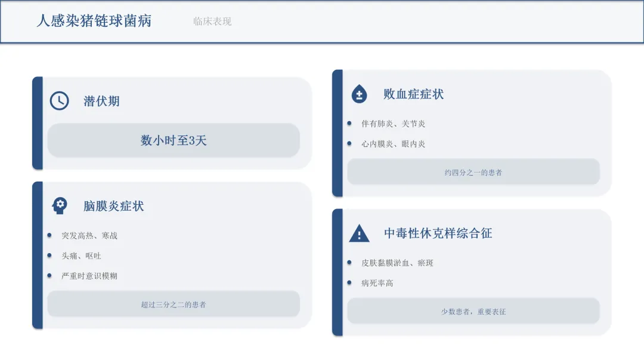Click the subtitle 临床表现
Viewport: 644px width, 363px height.
pyautogui.click(x=212, y=21)
